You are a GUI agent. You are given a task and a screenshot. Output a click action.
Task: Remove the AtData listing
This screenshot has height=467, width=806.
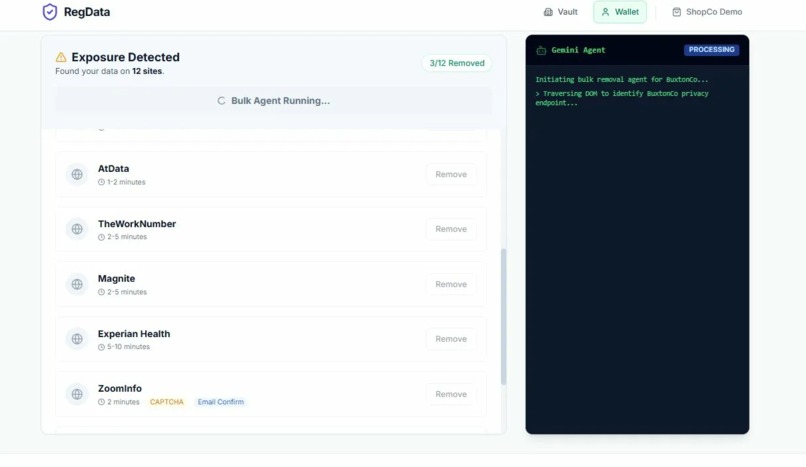451,174
